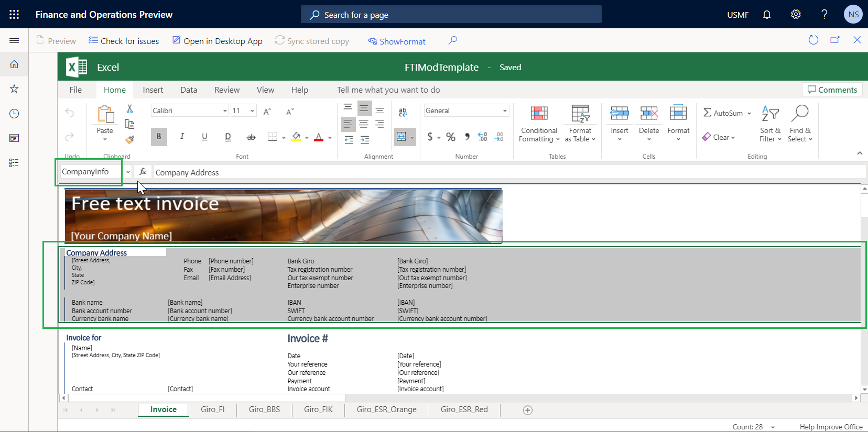The height and width of the screenshot is (432, 868).
Task: Open in new window icon
Action: click(835, 40)
